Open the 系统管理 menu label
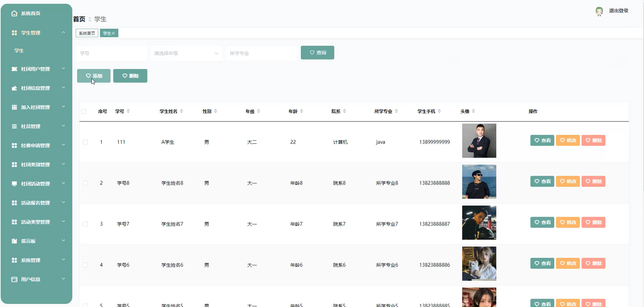 click(31, 260)
